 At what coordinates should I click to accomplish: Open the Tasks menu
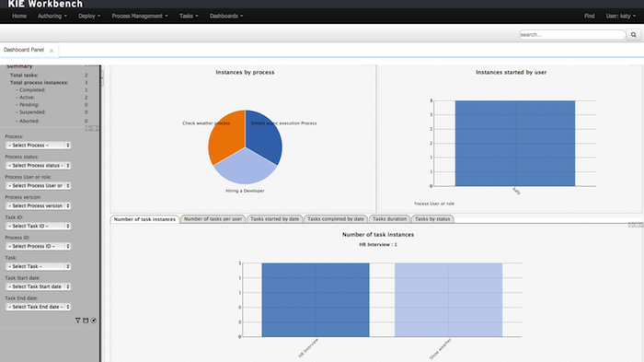[189, 16]
